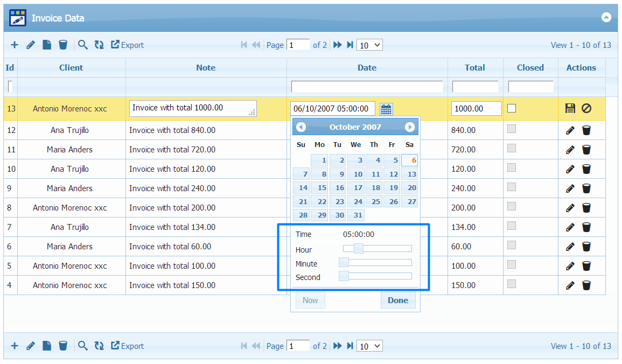The height and width of the screenshot is (364, 622).
Task: Open the bottom pager page size dropdown
Action: click(x=369, y=346)
